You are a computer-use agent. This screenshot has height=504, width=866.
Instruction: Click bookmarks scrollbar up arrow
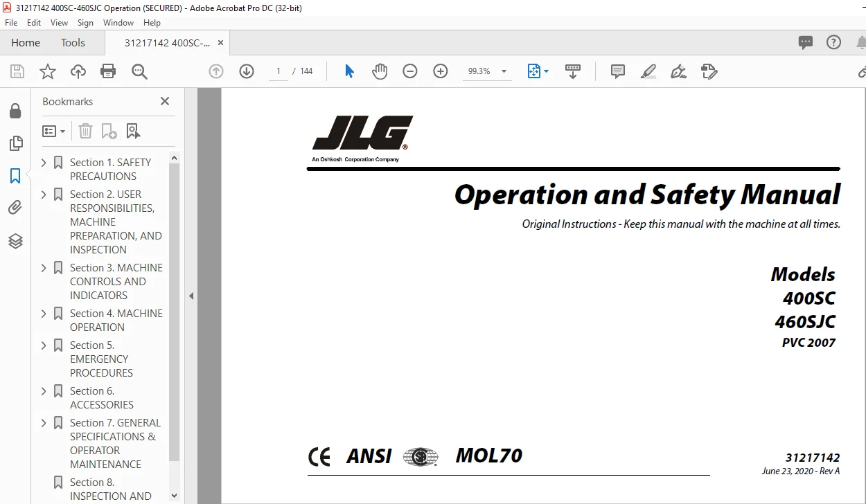174,159
